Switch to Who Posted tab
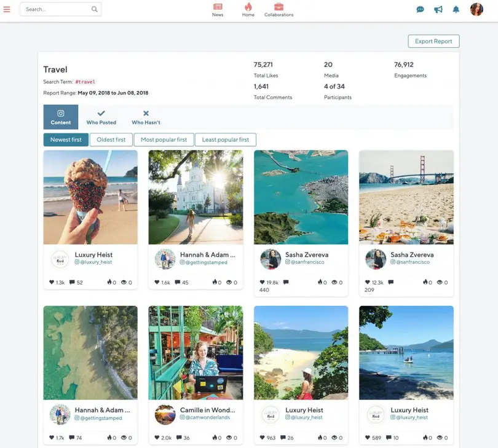This screenshot has width=498, height=448. (101, 117)
